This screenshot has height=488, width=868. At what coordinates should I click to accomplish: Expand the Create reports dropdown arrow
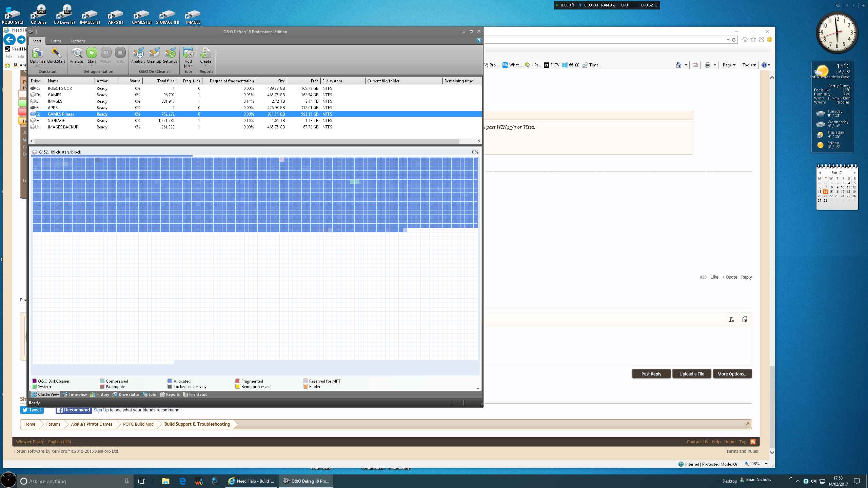coord(205,66)
